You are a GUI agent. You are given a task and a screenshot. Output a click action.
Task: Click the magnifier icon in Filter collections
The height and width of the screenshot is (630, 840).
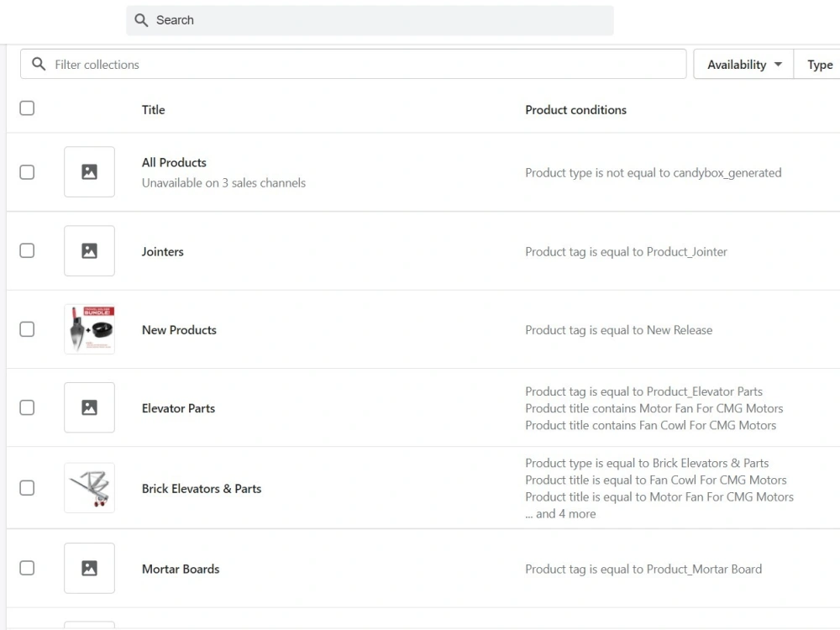39,65
